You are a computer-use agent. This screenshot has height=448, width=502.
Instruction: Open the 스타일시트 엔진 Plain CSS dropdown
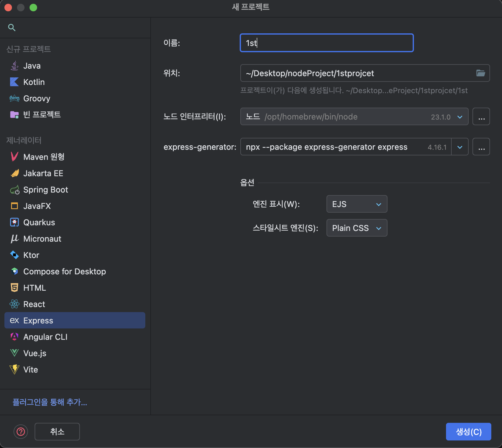[357, 228]
